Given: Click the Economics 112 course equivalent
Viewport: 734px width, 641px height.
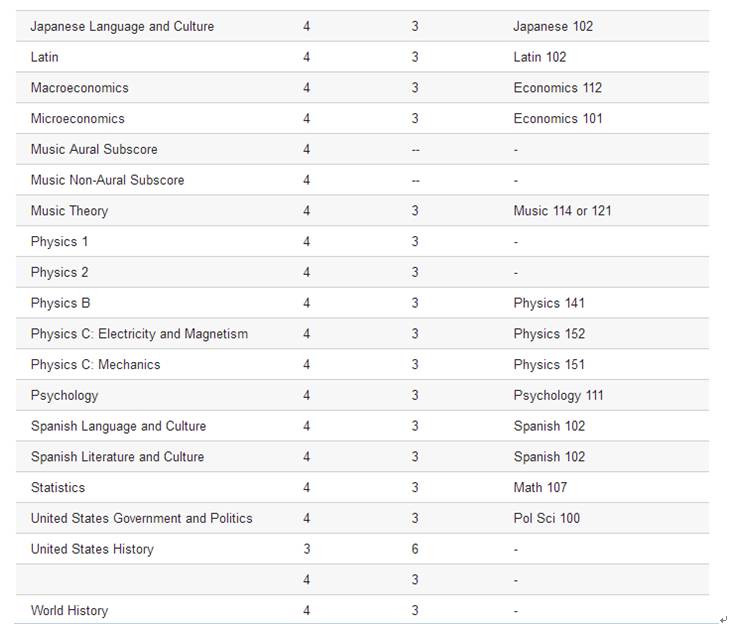Looking at the screenshot, I should pyautogui.click(x=558, y=88).
